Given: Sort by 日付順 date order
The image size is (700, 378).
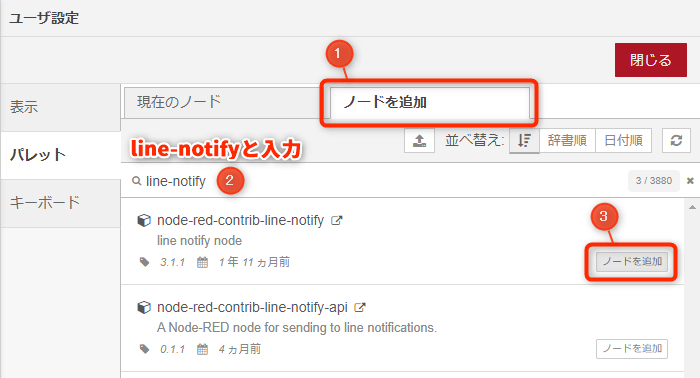Looking at the screenshot, I should (623, 141).
